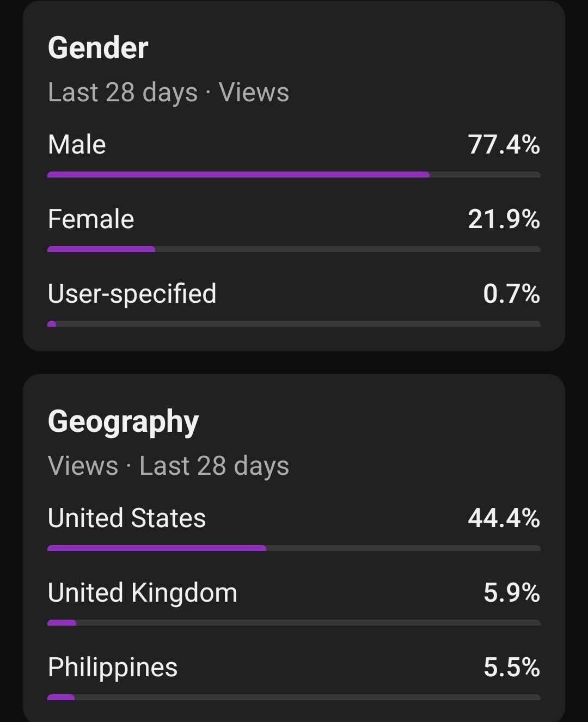588x722 pixels.
Task: Select the United States row label
Action: click(x=127, y=518)
